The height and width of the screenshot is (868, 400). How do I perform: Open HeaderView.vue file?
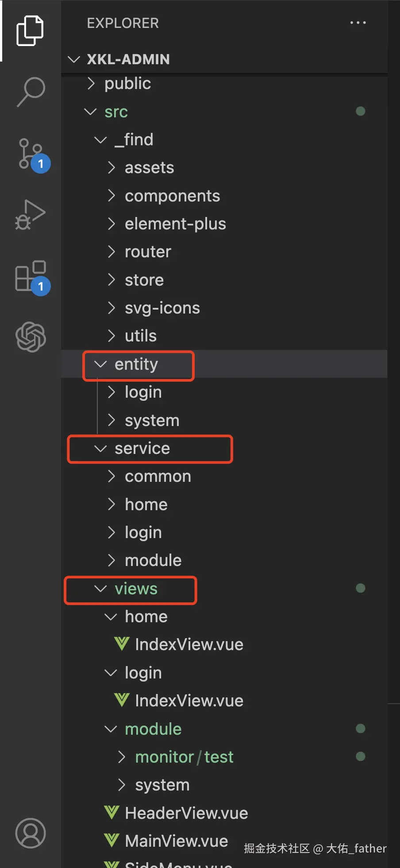(186, 813)
